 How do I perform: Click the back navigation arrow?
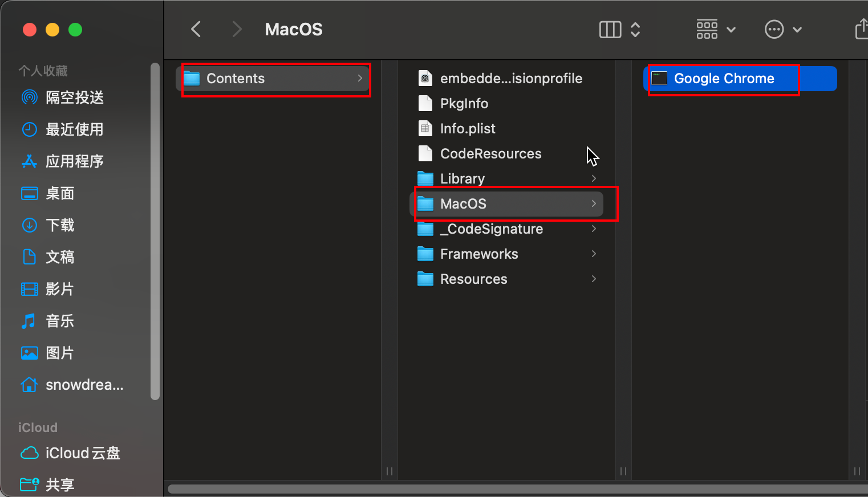point(196,29)
